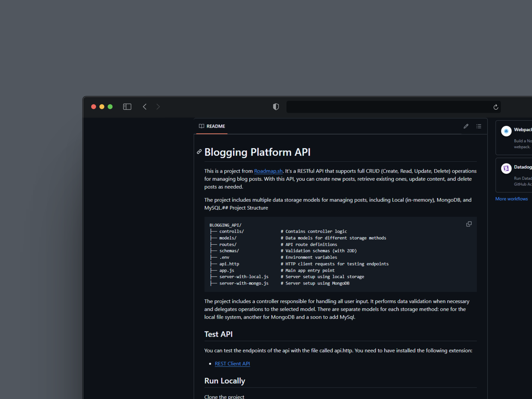Open the Datadog workflow card title
Screen dimensions: 532x399
pyautogui.click(x=523, y=167)
